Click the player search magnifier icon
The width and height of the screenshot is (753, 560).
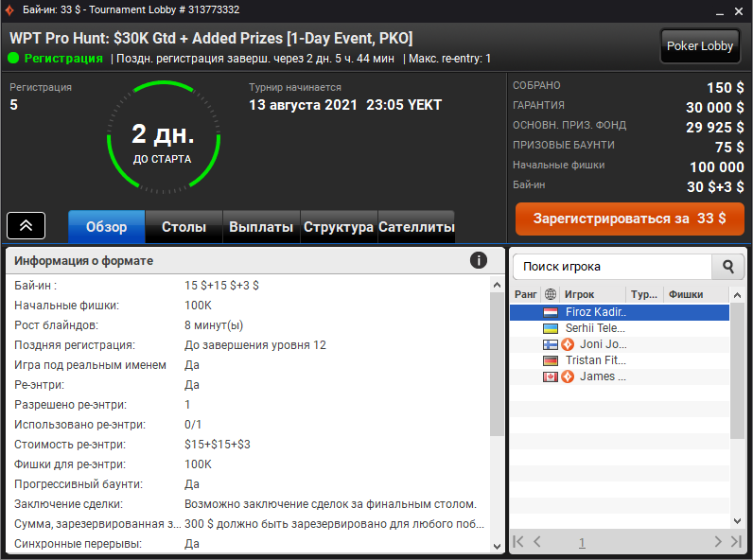[728, 267]
